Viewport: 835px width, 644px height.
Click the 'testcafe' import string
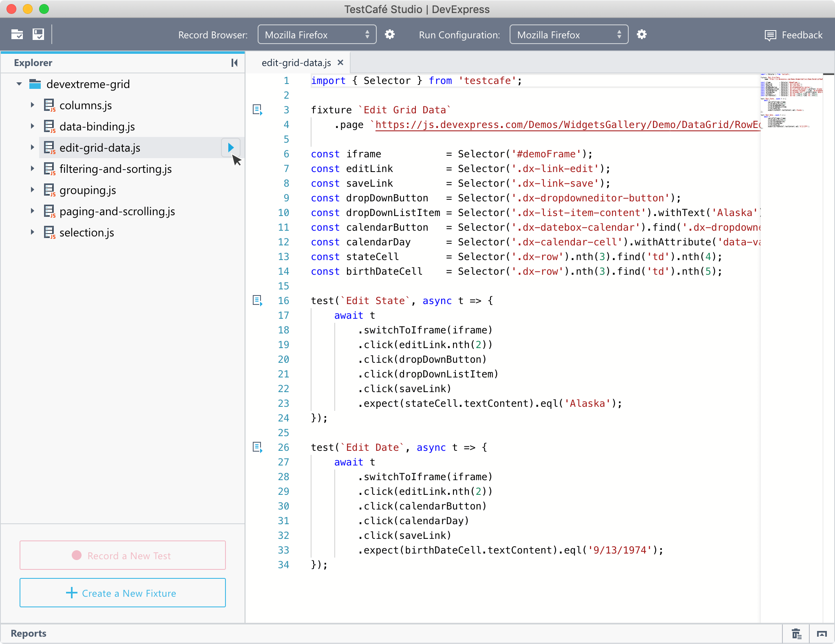point(487,81)
